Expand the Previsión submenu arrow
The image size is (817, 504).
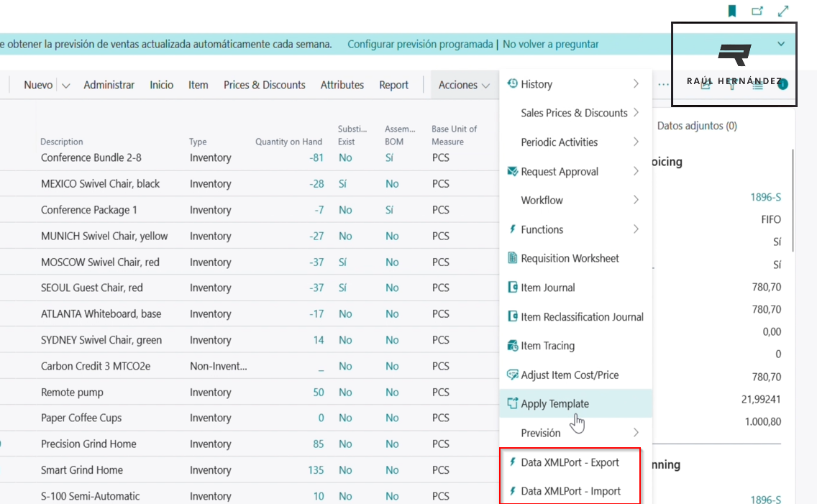click(636, 433)
